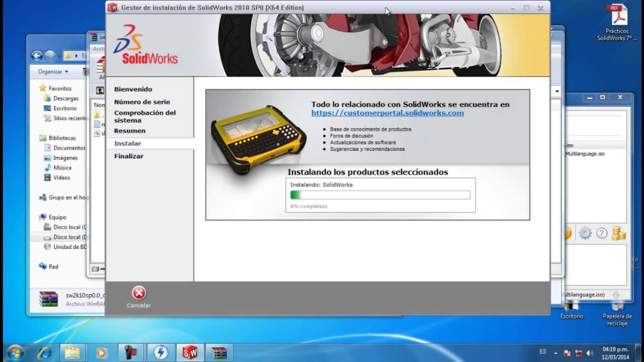
Task: Open Escritorio in Explorer sidebar
Action: point(65,108)
